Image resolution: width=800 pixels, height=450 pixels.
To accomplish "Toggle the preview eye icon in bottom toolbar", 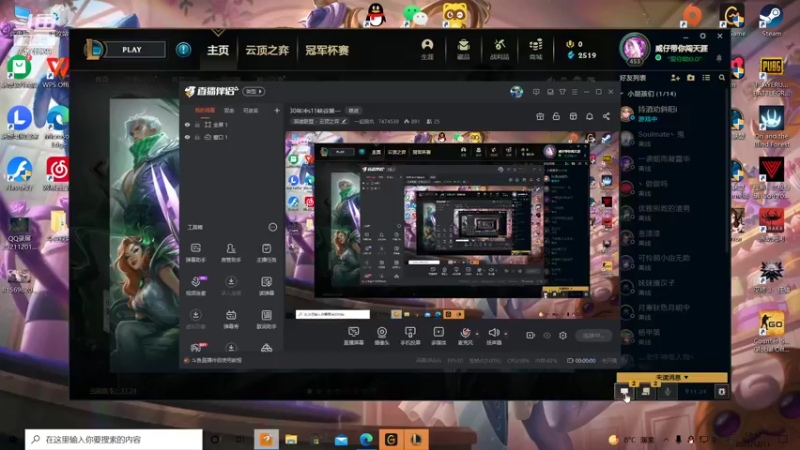I will pyautogui.click(x=546, y=335).
